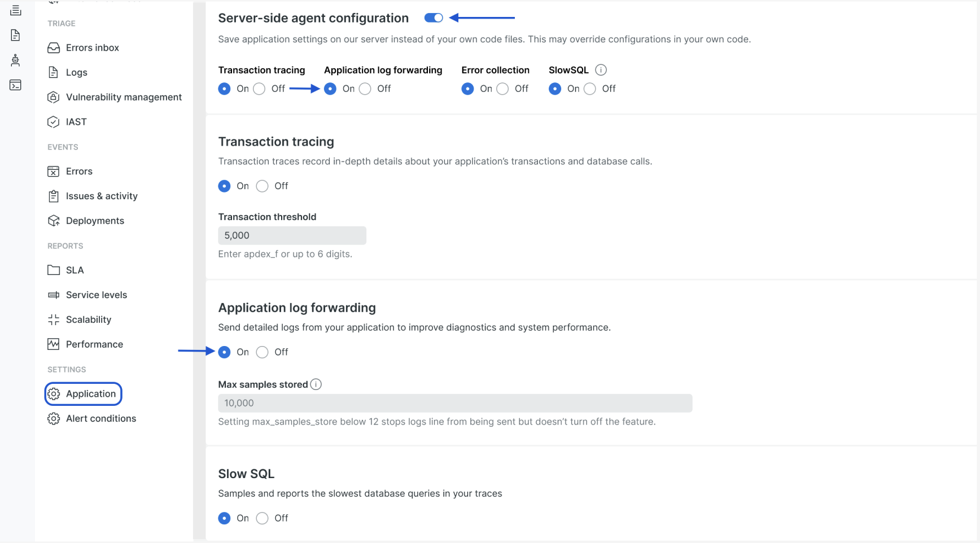Screen dimensions: 980x543
Task: Open the terminal icon in the left rail
Action: tap(15, 85)
